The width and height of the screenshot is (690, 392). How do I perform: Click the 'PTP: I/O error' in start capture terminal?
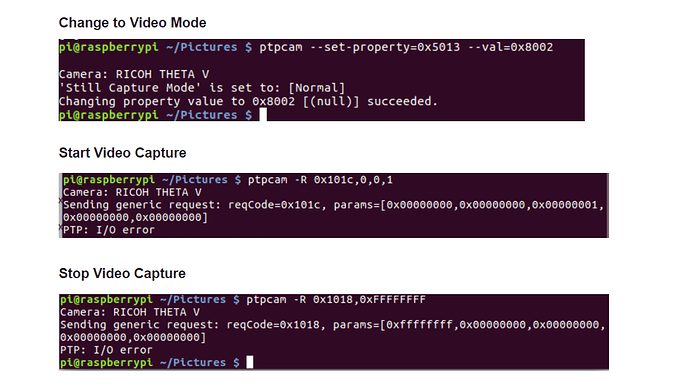click(109, 230)
